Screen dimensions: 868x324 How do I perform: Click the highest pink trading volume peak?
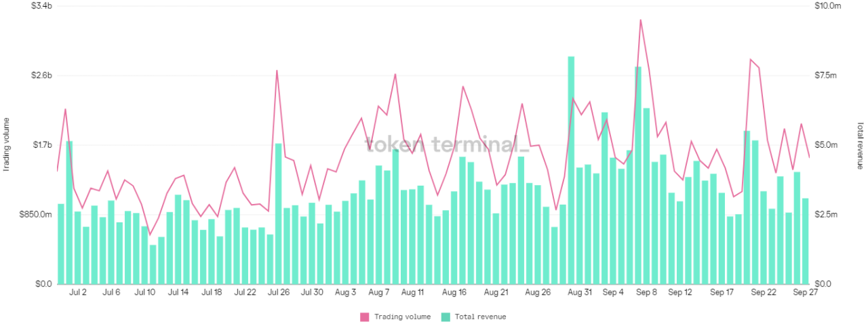640,20
